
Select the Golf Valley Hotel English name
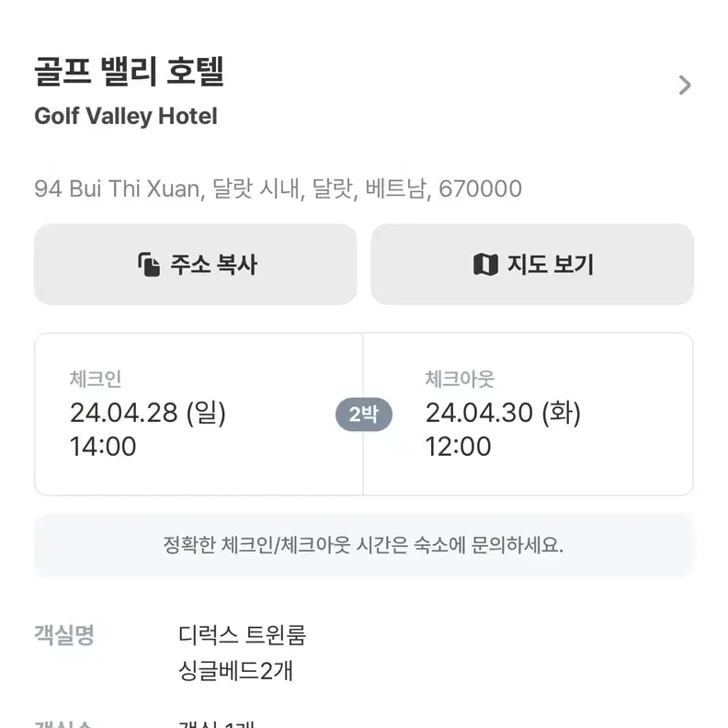[x=126, y=116]
